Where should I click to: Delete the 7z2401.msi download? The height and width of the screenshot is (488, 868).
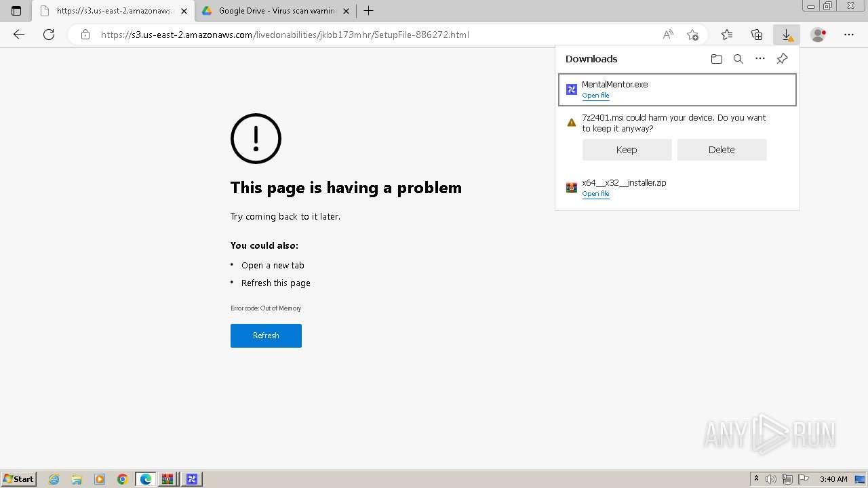point(722,150)
